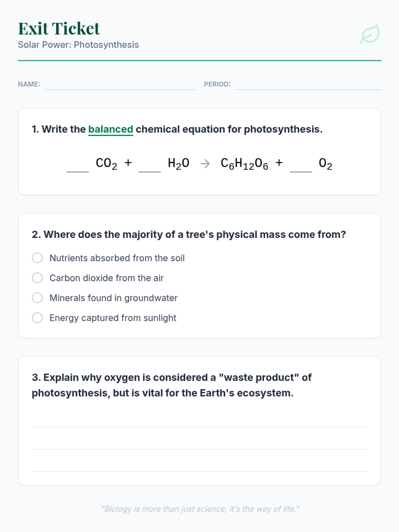Click the 'Exit Ticket' title
This screenshot has height=532, width=399.
[59, 29]
